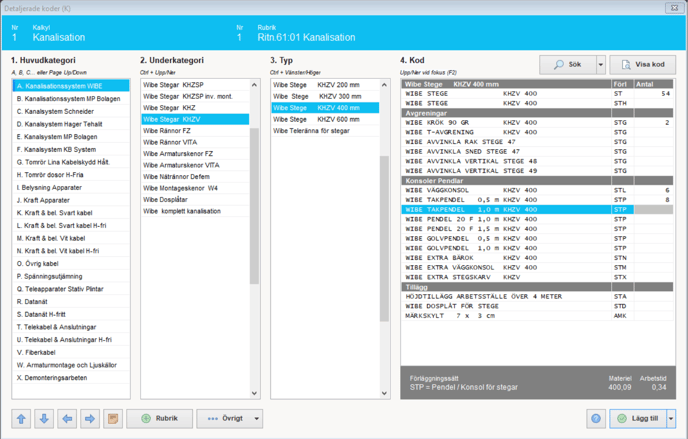Open the Övrigt dropdown button

tap(229, 419)
